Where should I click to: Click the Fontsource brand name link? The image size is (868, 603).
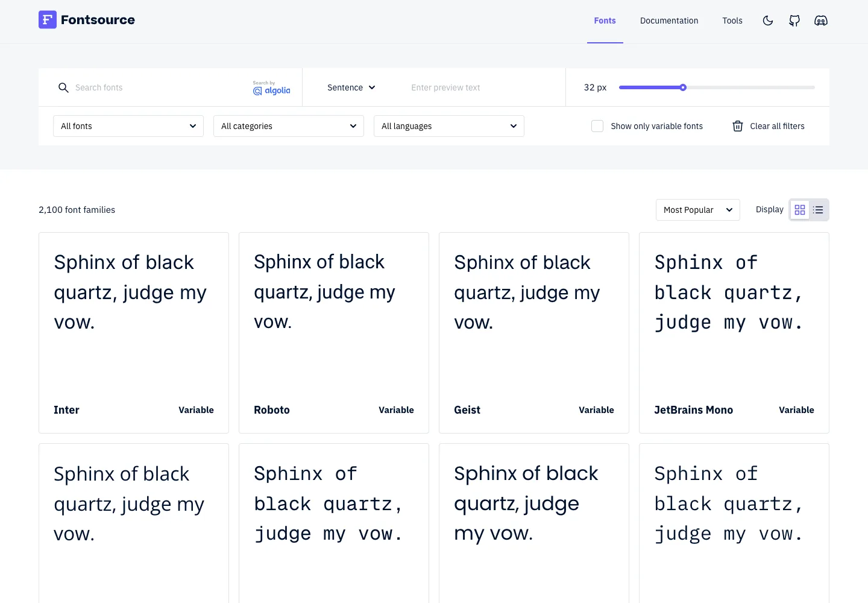pyautogui.click(x=98, y=20)
